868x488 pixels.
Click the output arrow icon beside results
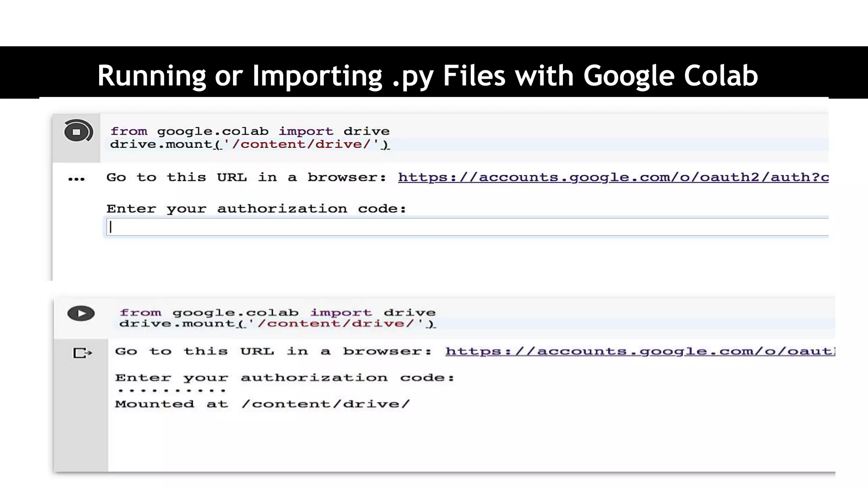coord(82,352)
